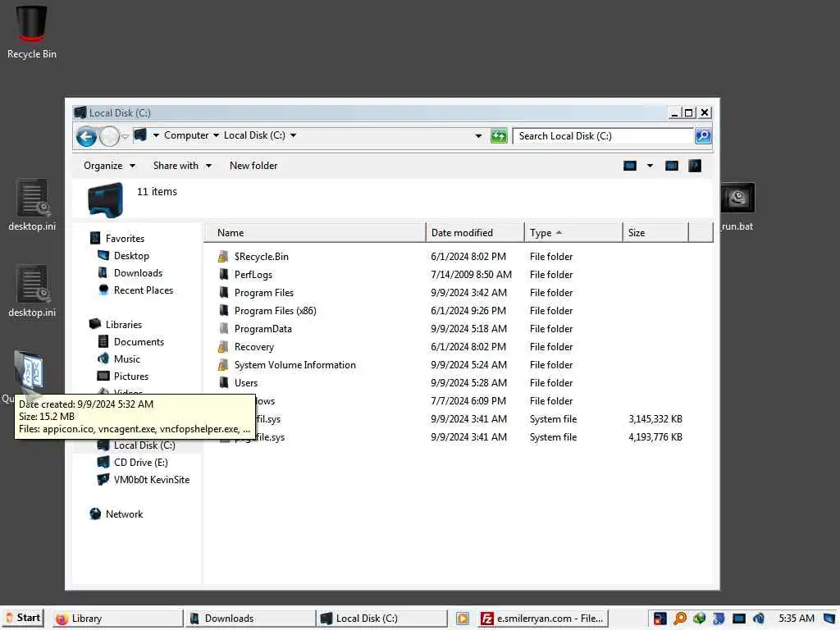Click the network monitor tray icon
840x630 pixels.
pos(739,619)
